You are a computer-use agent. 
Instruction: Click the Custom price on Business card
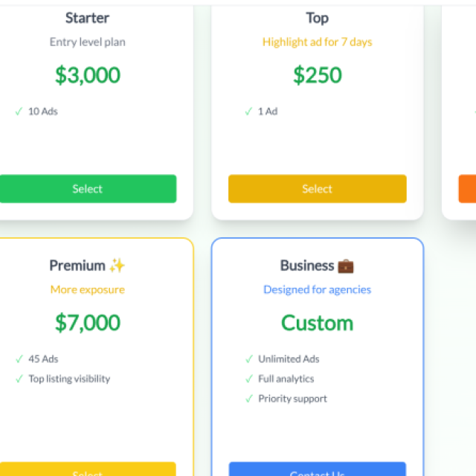(318, 323)
